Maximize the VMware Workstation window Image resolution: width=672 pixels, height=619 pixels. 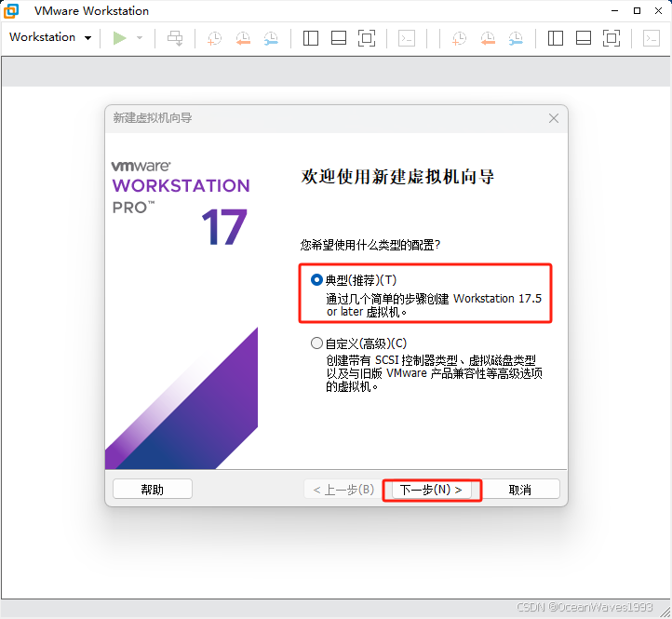[638, 11]
